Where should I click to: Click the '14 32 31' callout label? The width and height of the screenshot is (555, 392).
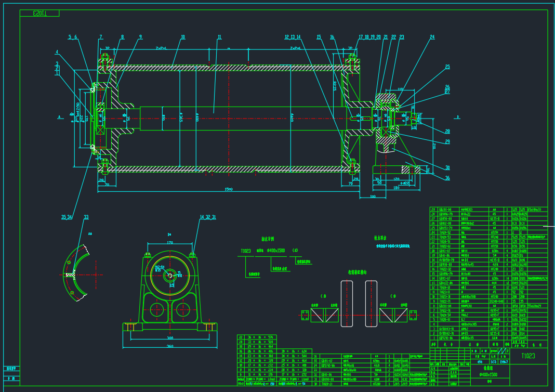click(208, 217)
